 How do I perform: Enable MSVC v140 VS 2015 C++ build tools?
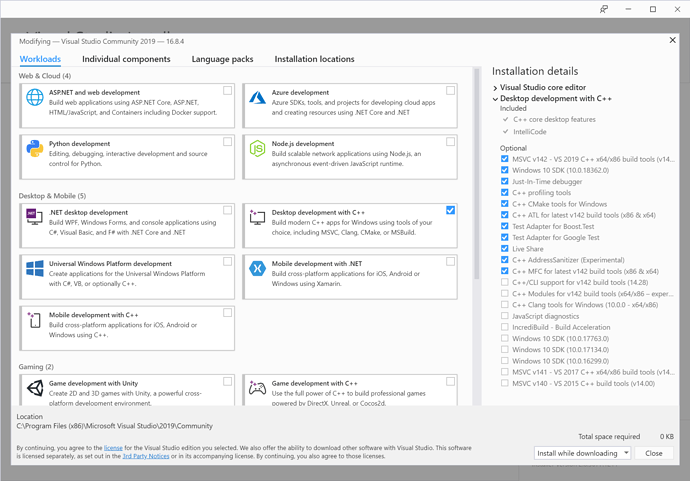tap(504, 383)
